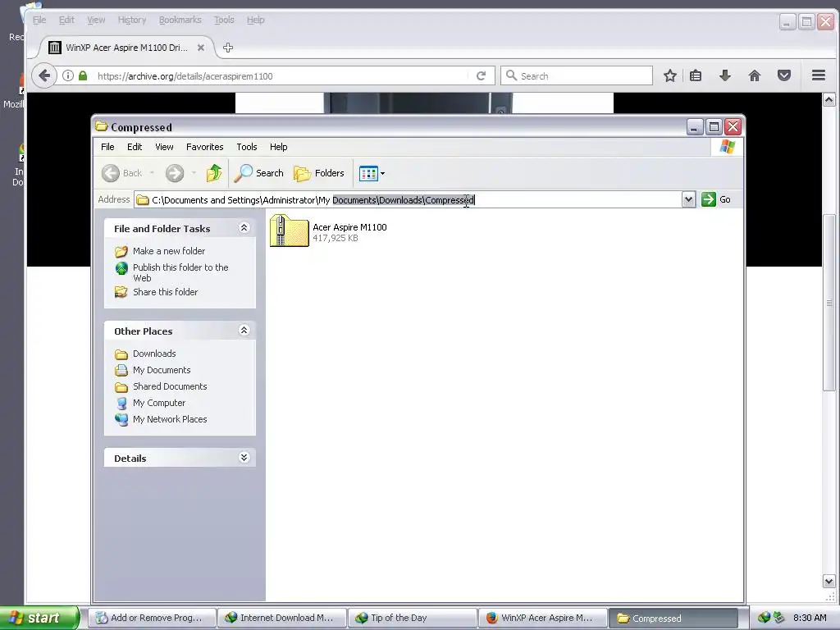Click the Go button next to address
Viewport: 840px width, 630px height.
[x=716, y=199]
